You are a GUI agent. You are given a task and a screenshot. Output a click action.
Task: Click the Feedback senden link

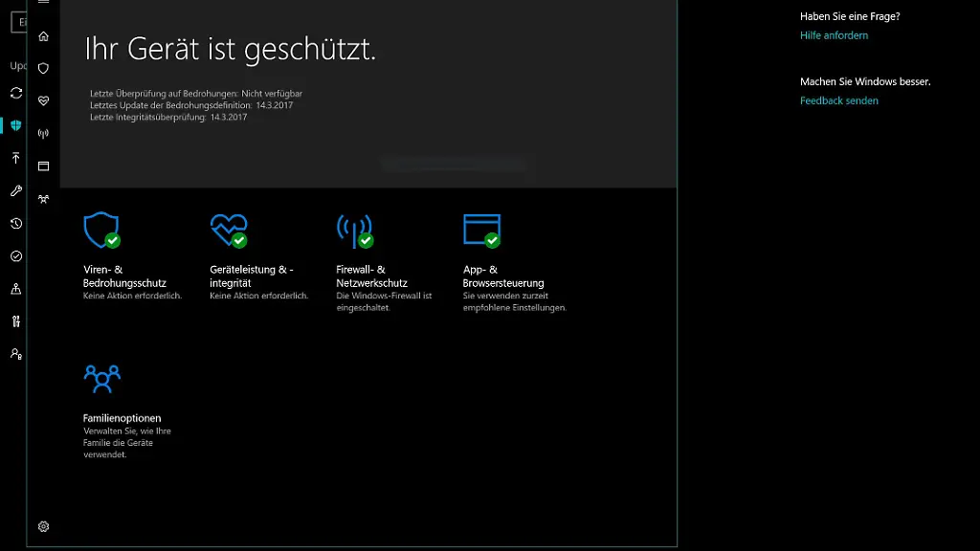click(837, 100)
